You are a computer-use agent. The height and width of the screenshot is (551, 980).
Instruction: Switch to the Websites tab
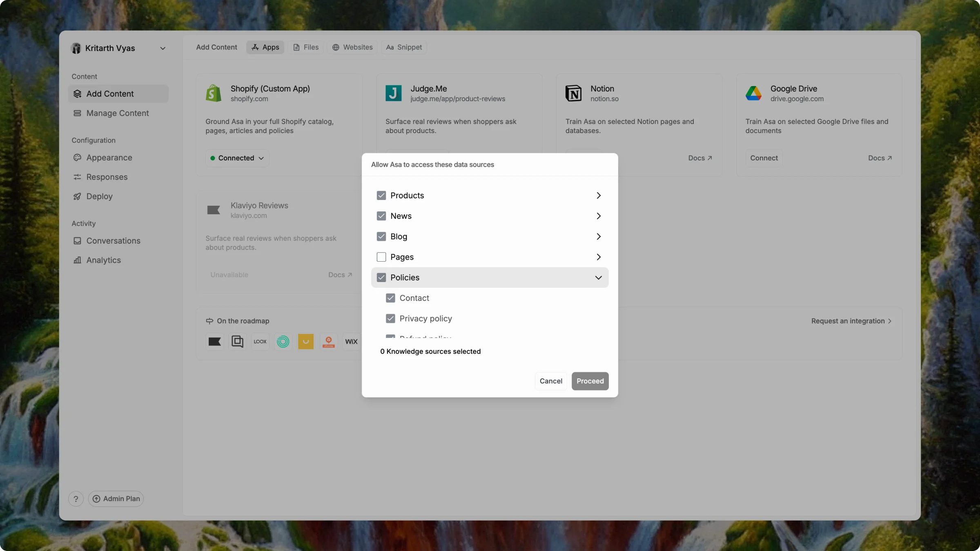pos(352,47)
